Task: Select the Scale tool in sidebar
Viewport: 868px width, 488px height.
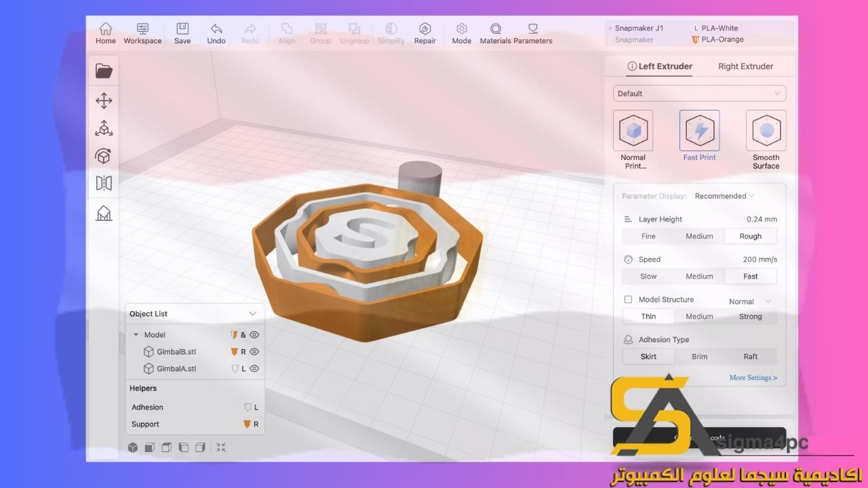Action: click(x=104, y=129)
